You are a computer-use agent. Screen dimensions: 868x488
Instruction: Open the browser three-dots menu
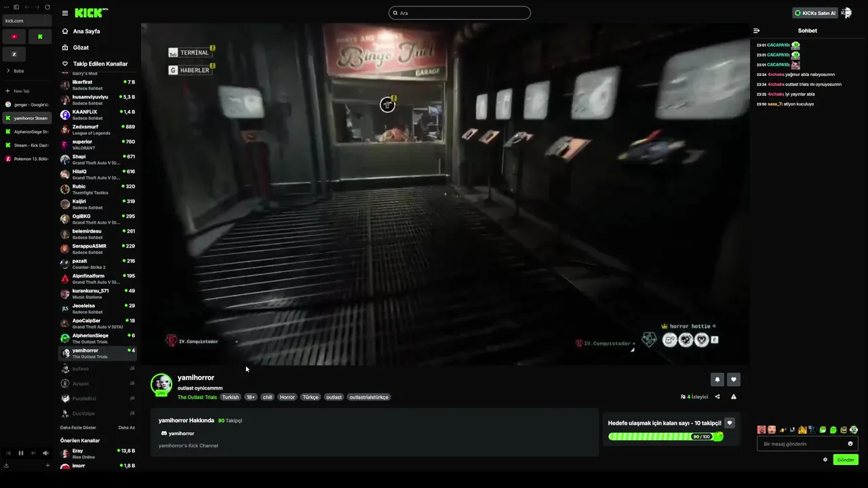6,7
